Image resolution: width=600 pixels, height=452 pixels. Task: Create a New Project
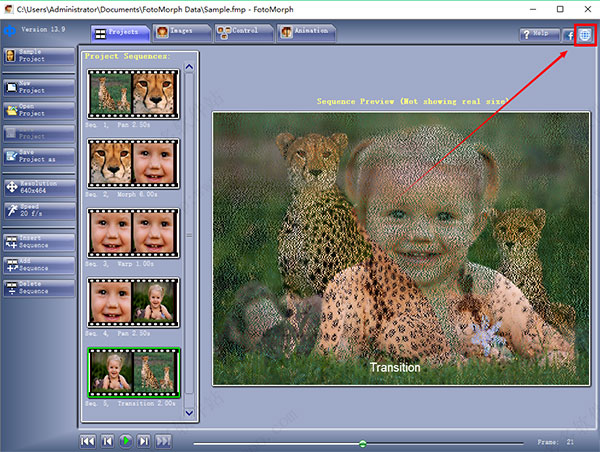39,88
